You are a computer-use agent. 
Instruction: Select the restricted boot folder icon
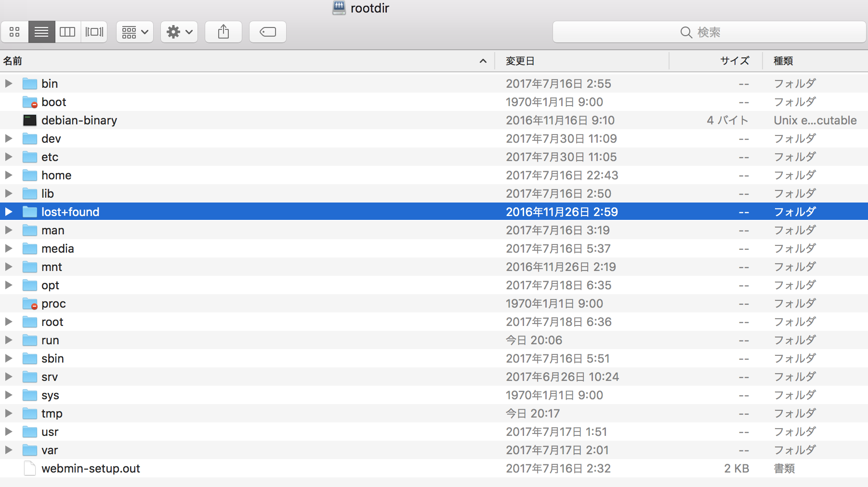coord(30,102)
